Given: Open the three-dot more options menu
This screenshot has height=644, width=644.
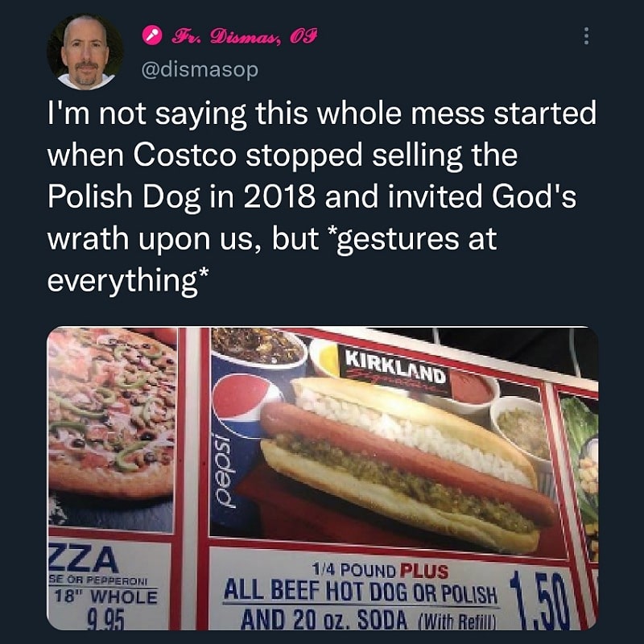Looking at the screenshot, I should [587, 36].
